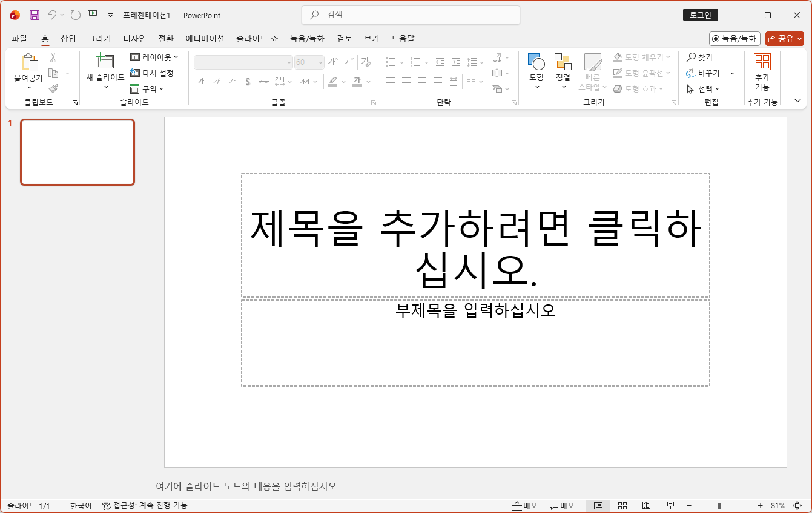Toggle bold formatting

click(x=201, y=81)
